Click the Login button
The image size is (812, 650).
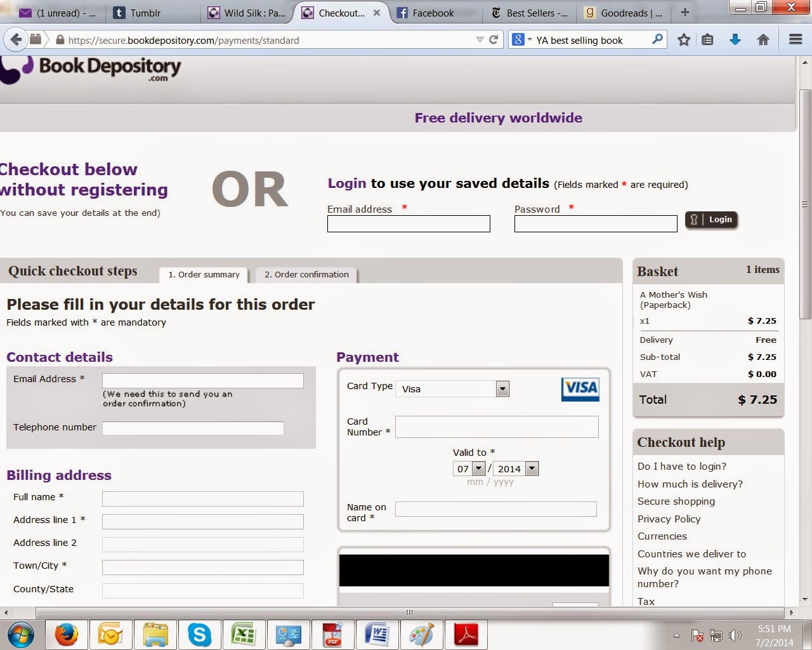[x=711, y=220]
